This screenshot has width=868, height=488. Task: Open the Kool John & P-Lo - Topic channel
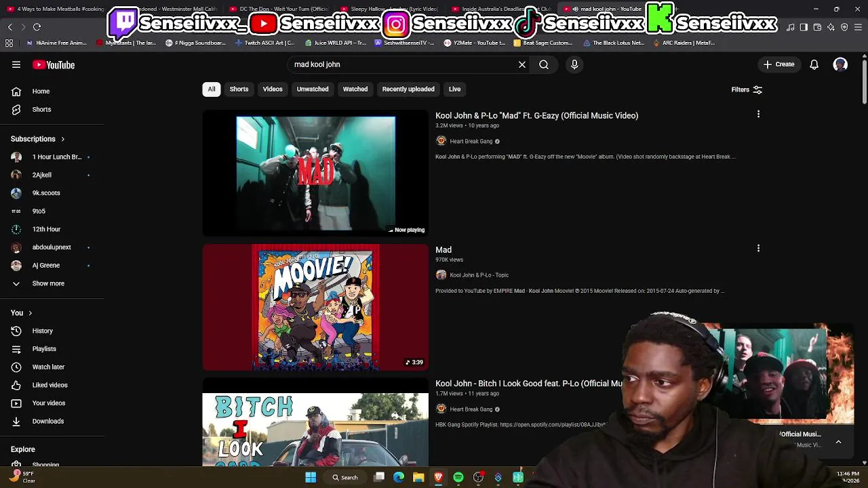(x=479, y=275)
